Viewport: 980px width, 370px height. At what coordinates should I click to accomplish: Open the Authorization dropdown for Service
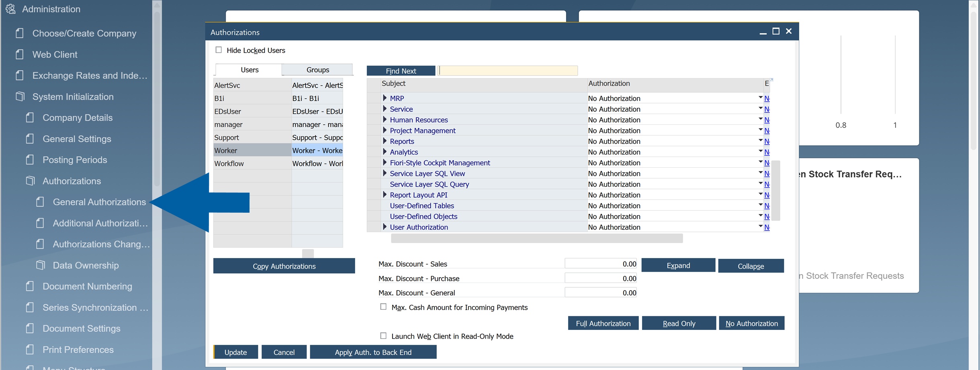(760, 108)
